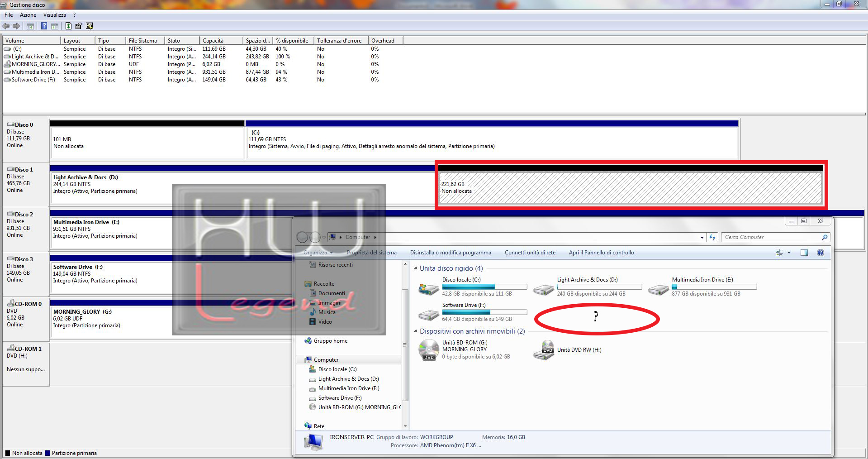The image size is (868, 459).
Task: Click the Gestione disco title bar icon
Action: point(4,5)
